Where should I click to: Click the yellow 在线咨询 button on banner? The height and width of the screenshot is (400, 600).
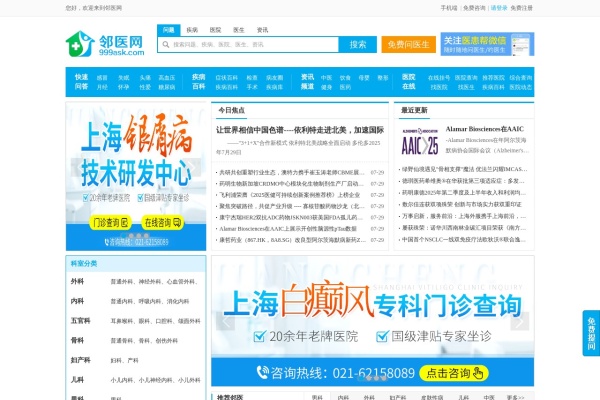tap(163, 222)
